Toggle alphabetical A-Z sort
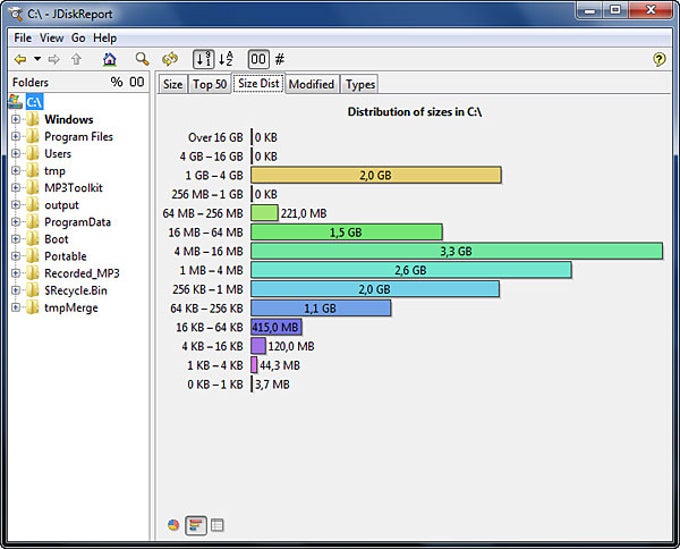The height and width of the screenshot is (549, 680). coord(226,60)
